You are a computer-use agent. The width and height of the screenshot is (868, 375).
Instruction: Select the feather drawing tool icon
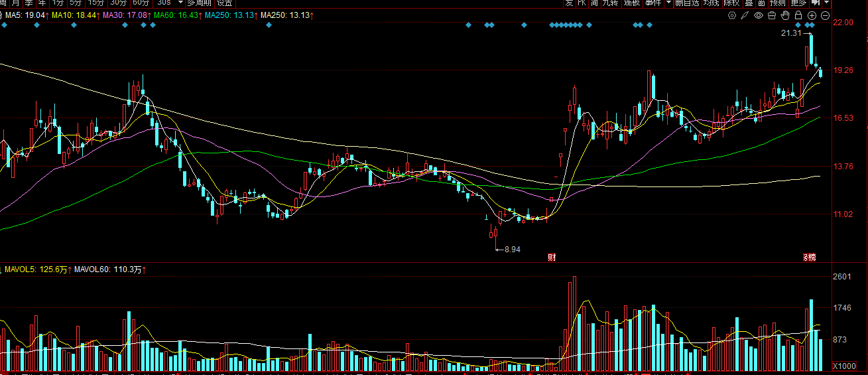[x=745, y=15]
